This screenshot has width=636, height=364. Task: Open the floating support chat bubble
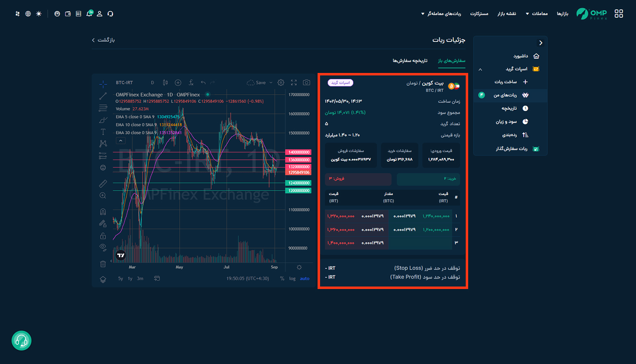[x=21, y=341]
